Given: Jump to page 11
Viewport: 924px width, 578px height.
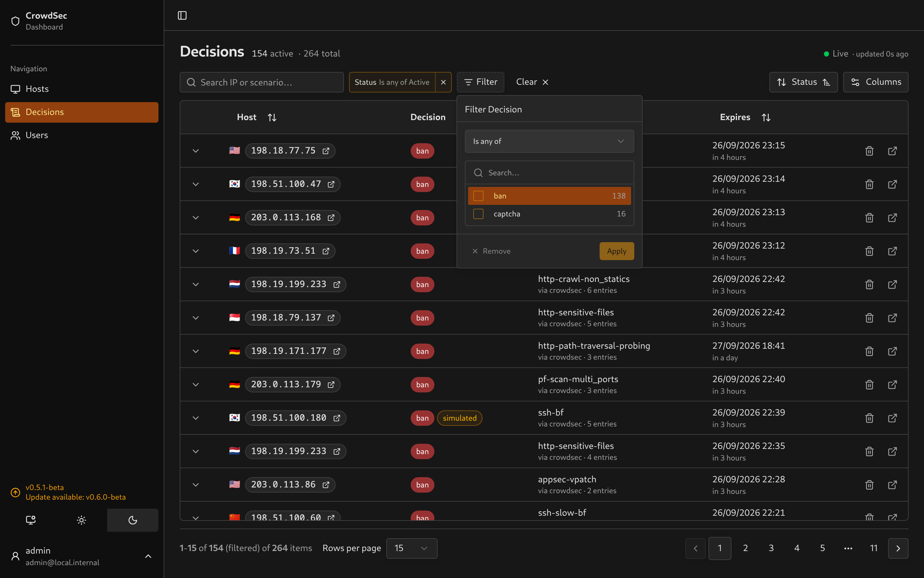Looking at the screenshot, I should 874,548.
